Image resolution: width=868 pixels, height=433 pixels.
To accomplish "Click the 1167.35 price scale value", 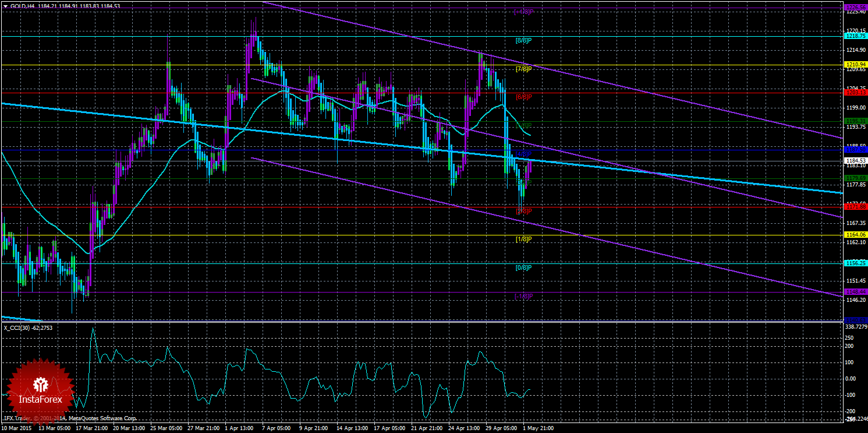I will (855, 223).
